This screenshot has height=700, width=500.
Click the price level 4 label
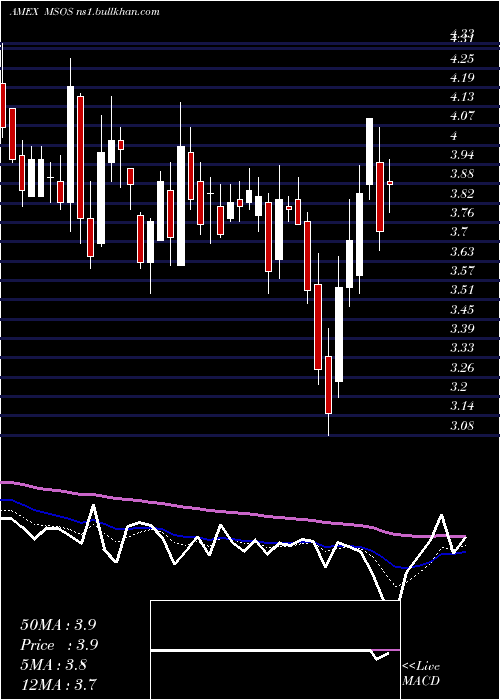click(x=454, y=136)
